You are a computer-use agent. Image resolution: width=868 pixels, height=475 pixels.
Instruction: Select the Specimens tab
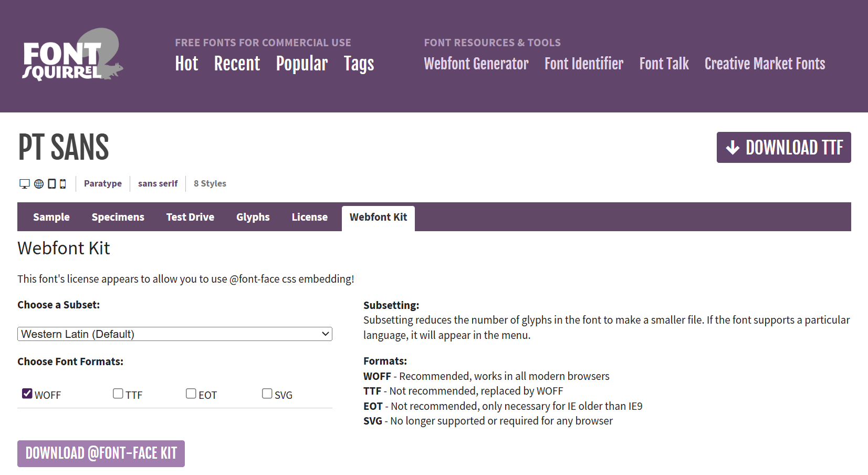[x=118, y=217]
